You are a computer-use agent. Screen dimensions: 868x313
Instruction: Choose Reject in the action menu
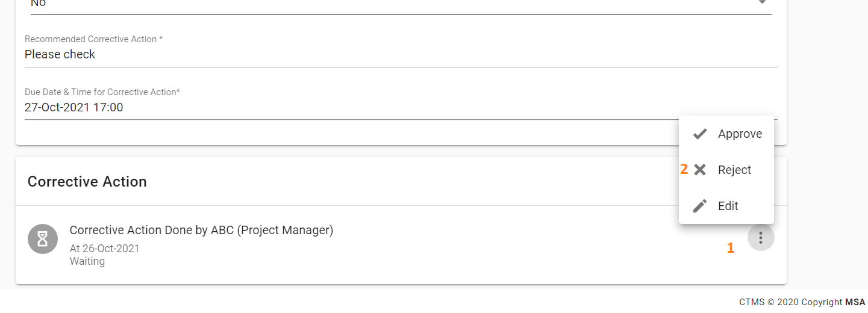coord(734,170)
